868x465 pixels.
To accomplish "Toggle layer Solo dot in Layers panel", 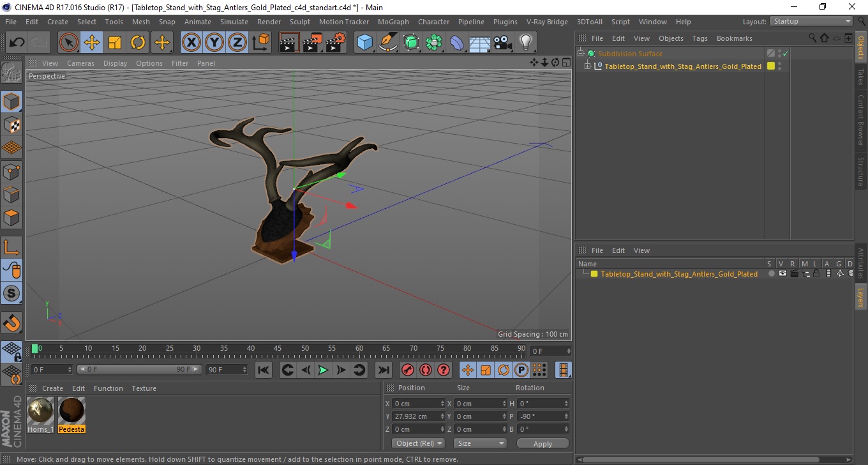I will pos(771,274).
